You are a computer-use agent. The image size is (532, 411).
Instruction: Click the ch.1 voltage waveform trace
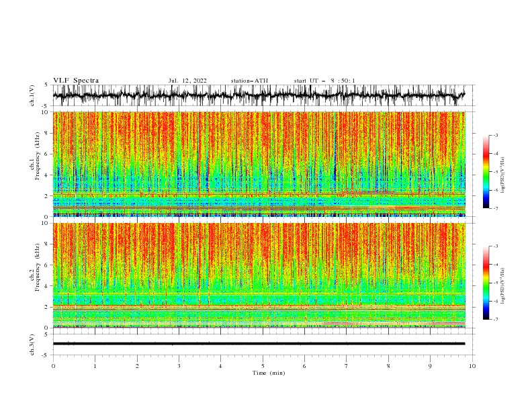pyautogui.click(x=259, y=95)
